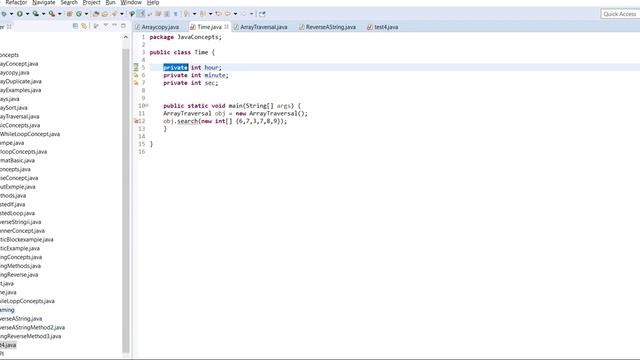The image size is (640, 360).
Task: Toggle the Breadcrumb toolbar icon
Action: click(131, 14)
